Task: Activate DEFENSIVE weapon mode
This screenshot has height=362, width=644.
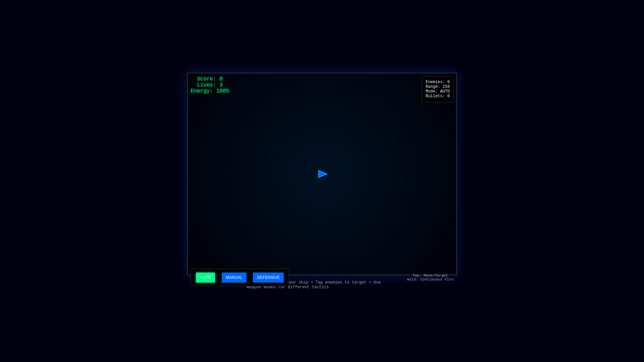Action: tap(268, 278)
